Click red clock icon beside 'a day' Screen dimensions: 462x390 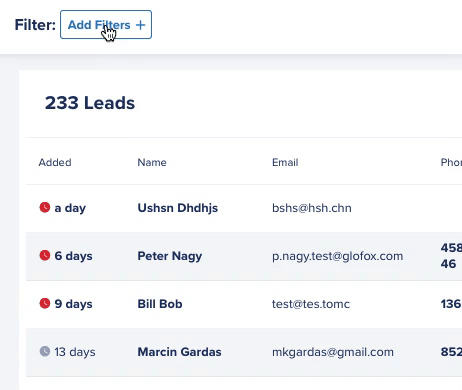point(45,207)
